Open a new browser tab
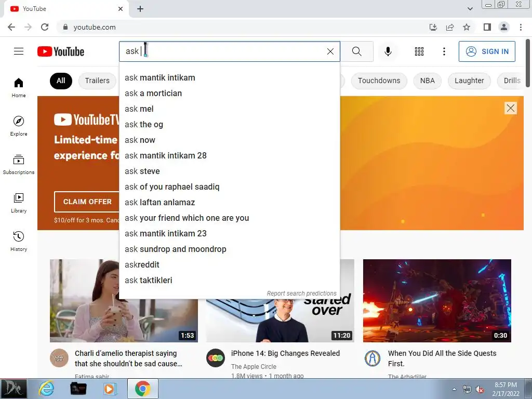The width and height of the screenshot is (532, 399). (x=140, y=9)
